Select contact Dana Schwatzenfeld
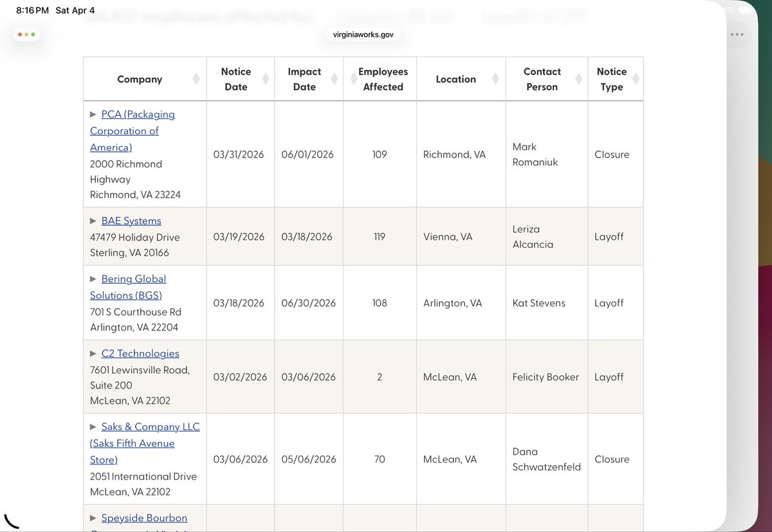The width and height of the screenshot is (772, 532). 547,459
